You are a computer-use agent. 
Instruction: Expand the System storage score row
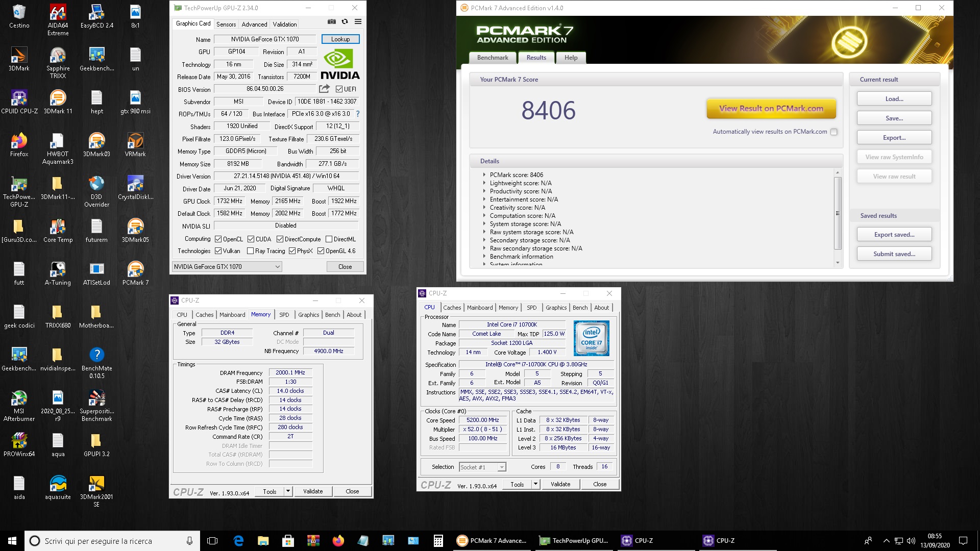(484, 223)
